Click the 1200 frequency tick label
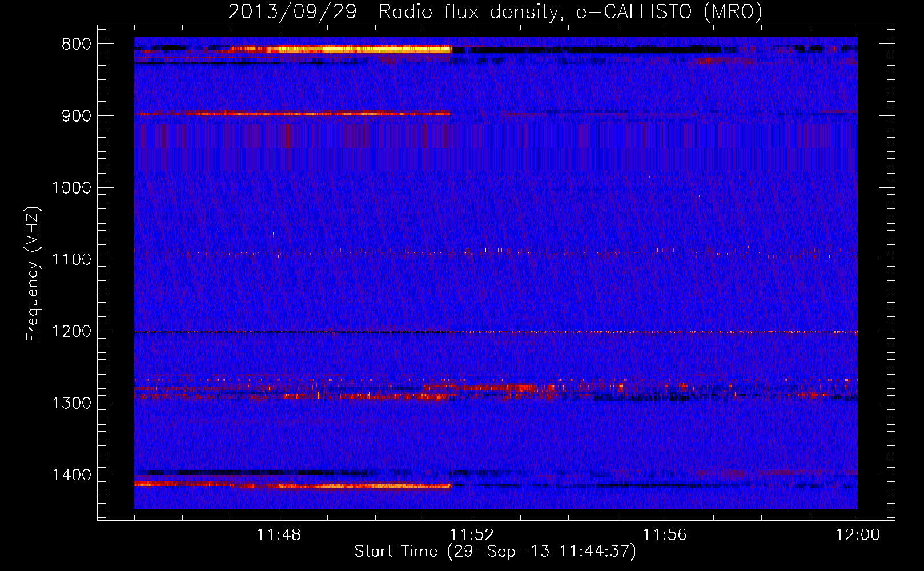Screen dimensions: 924x571 coord(71,331)
